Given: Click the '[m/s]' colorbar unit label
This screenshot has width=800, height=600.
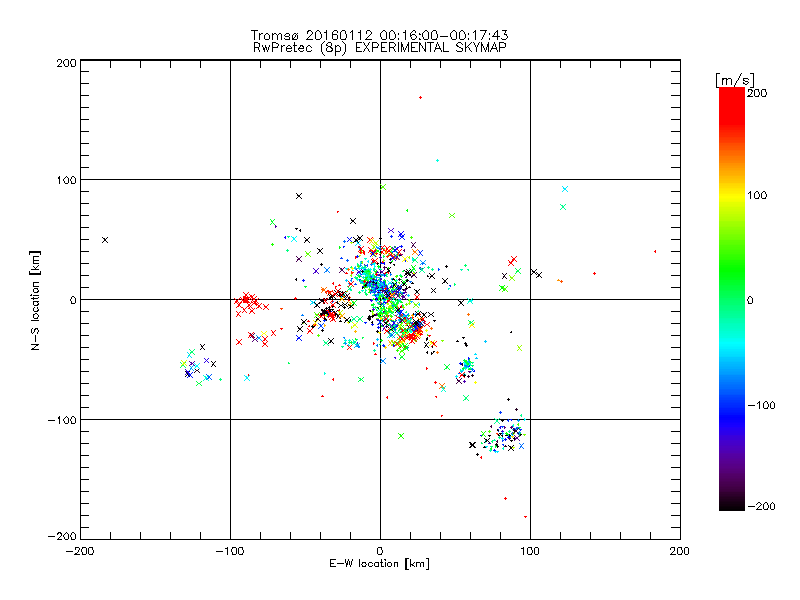Looking at the screenshot, I should pyautogui.click(x=735, y=80).
